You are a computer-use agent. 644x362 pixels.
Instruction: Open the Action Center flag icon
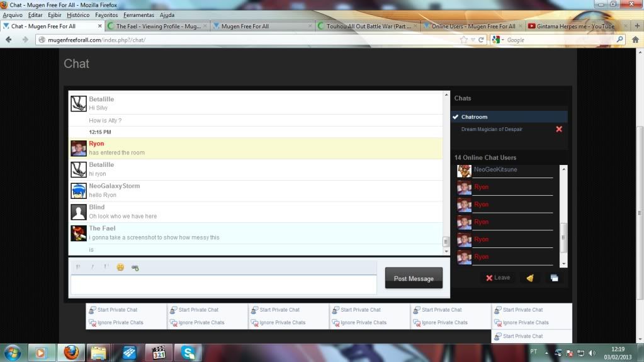click(x=569, y=353)
